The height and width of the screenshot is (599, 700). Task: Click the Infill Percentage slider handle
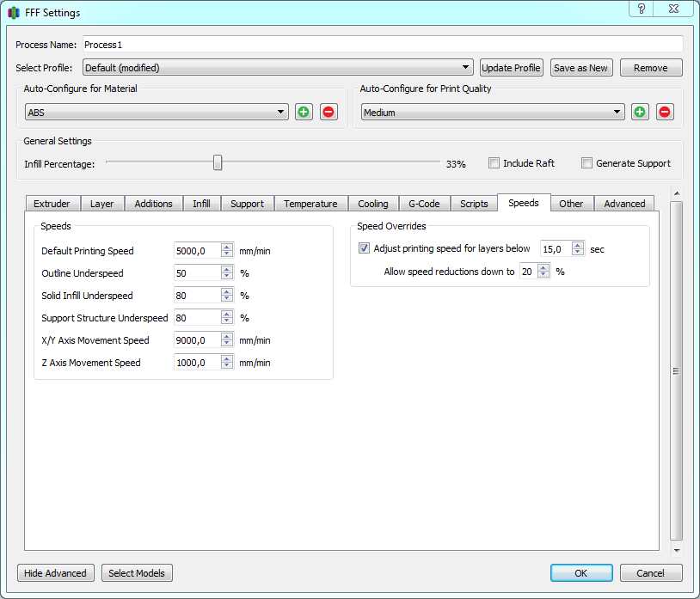(218, 162)
